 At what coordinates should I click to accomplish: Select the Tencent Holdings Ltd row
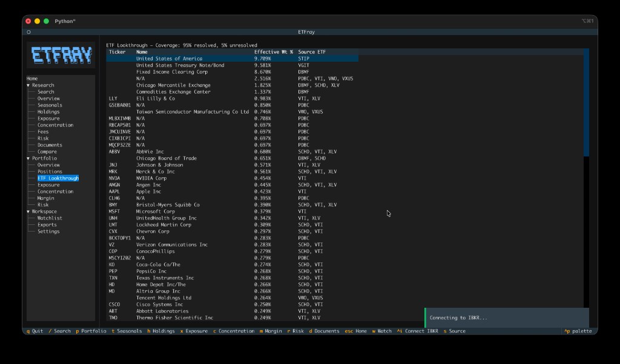232,297
